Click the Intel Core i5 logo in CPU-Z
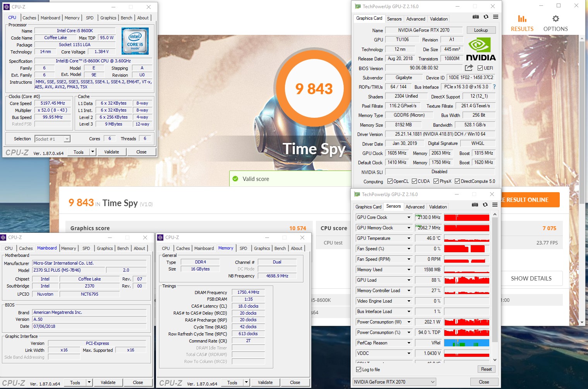The height and width of the screenshot is (389, 588). click(x=135, y=41)
